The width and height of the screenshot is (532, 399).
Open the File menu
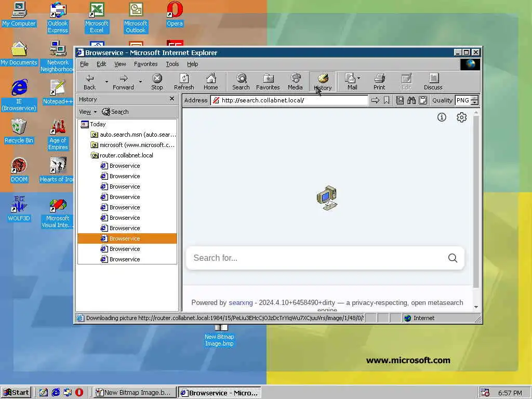(84, 64)
